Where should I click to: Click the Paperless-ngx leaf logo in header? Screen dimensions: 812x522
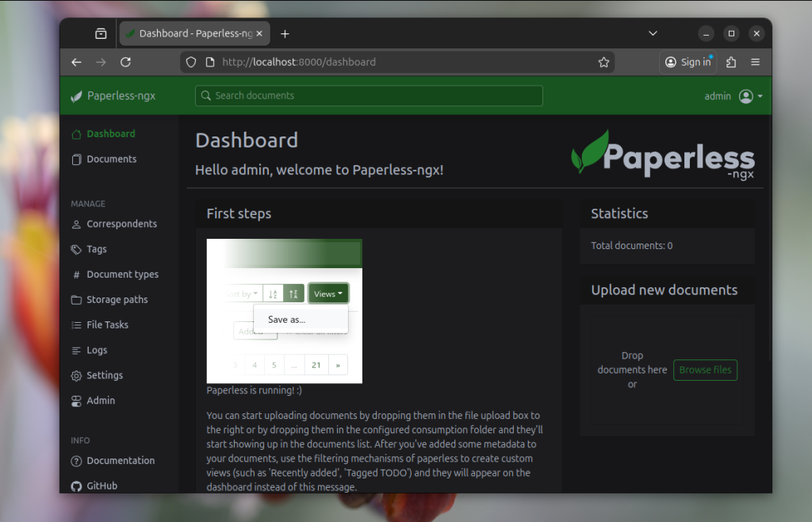[76, 96]
